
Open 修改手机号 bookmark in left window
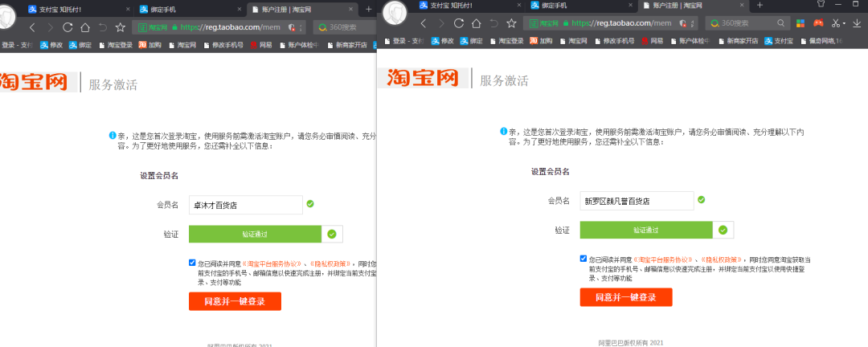point(223,45)
